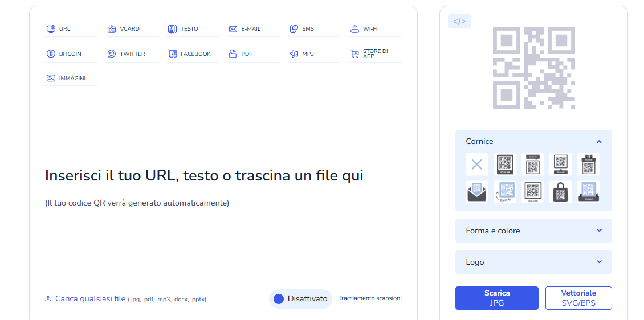Select the gift box frame
This screenshot has width=644, height=320.
(x=589, y=165)
